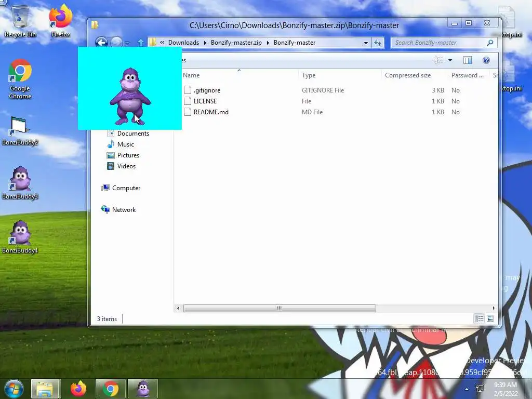This screenshot has height=399, width=532.
Task: Expand the address bar history dropdown
Action: 366,43
